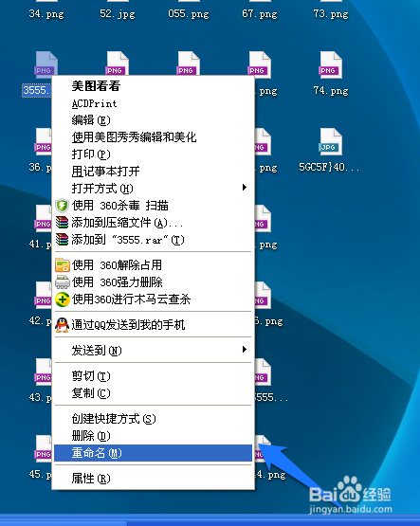This screenshot has width=420, height=526.
Task: Choose 使用美图秀秀编辑和美化
Action: click(x=134, y=137)
